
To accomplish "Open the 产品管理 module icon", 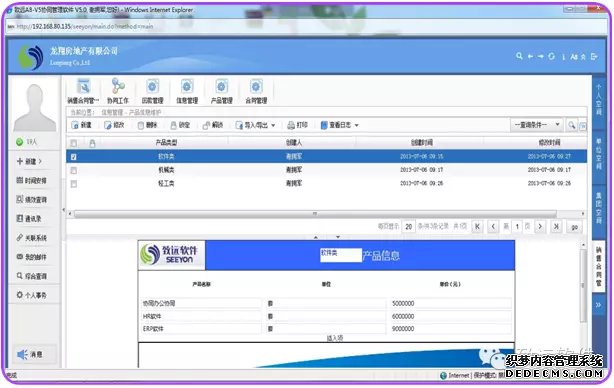I will [x=221, y=87].
